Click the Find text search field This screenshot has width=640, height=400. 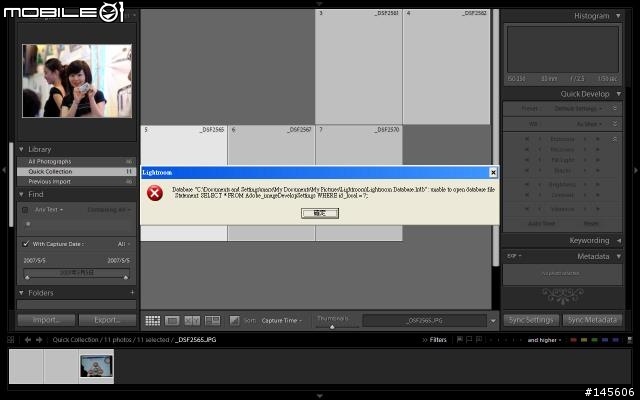click(x=76, y=224)
